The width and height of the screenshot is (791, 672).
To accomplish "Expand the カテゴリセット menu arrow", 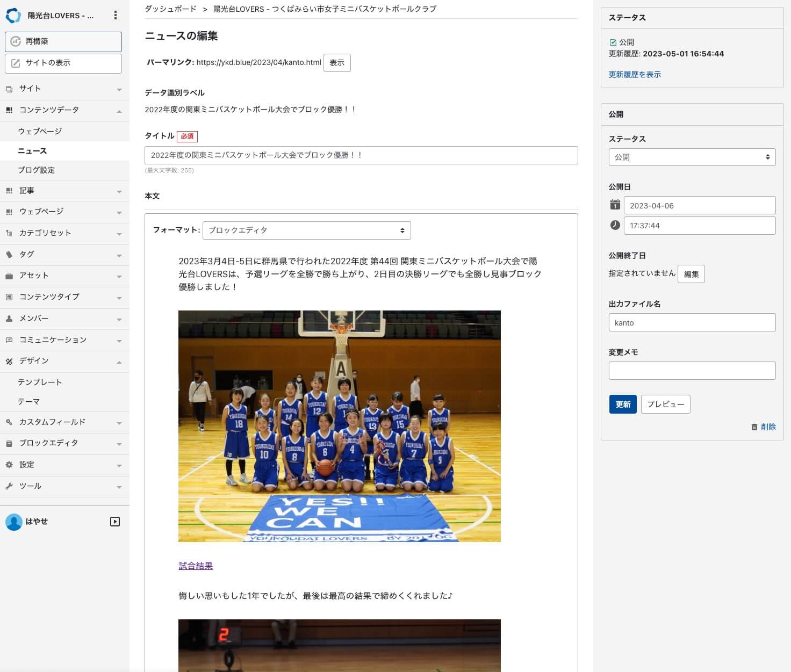I will (x=119, y=234).
